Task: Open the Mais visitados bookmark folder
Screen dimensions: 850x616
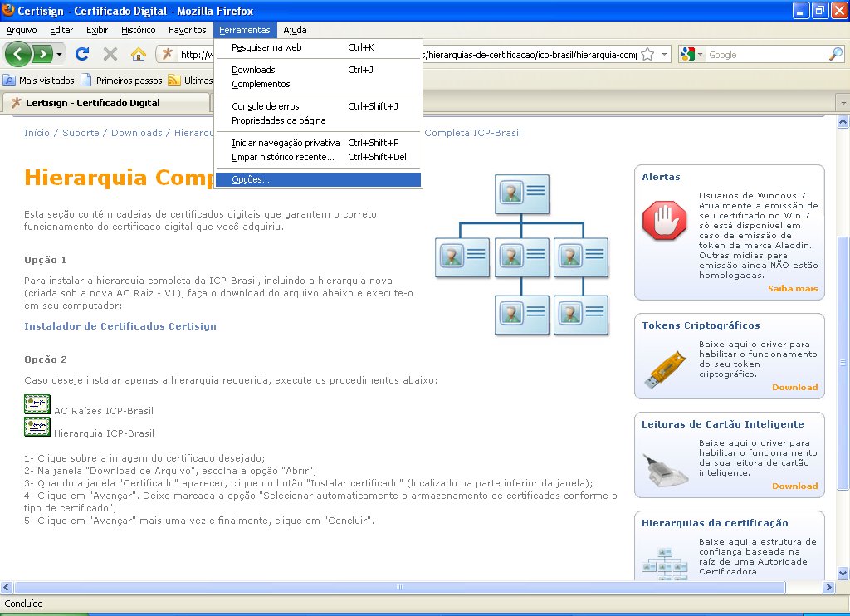Action: (39, 81)
